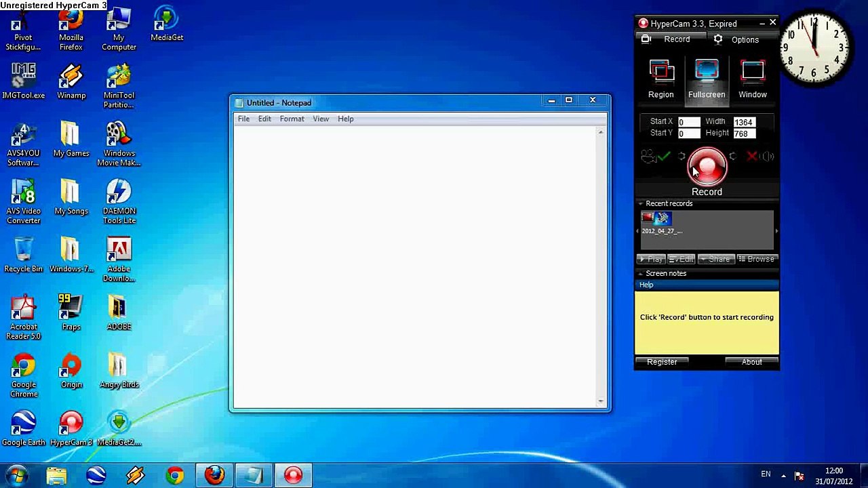
Task: Click the Register button
Action: 662,362
